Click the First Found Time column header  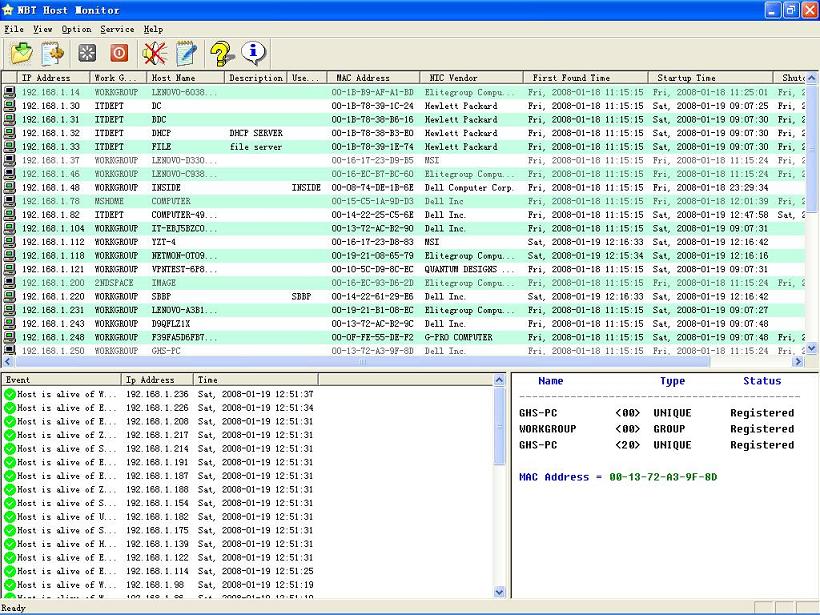point(571,78)
